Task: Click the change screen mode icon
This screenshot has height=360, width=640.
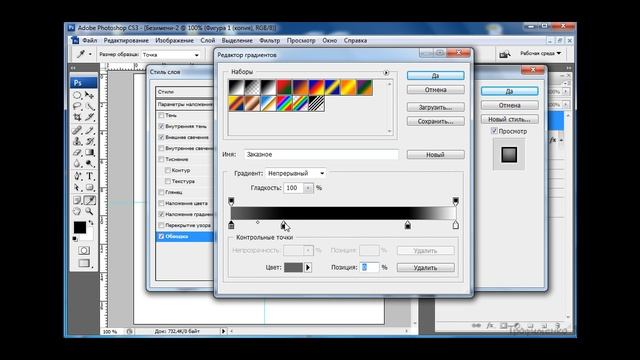Action: [x=84, y=263]
